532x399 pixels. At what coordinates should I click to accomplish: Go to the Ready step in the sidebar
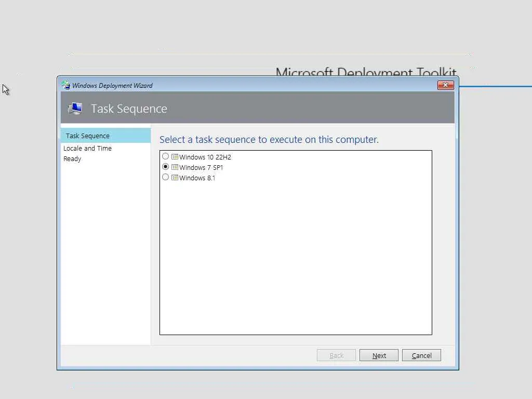point(72,159)
